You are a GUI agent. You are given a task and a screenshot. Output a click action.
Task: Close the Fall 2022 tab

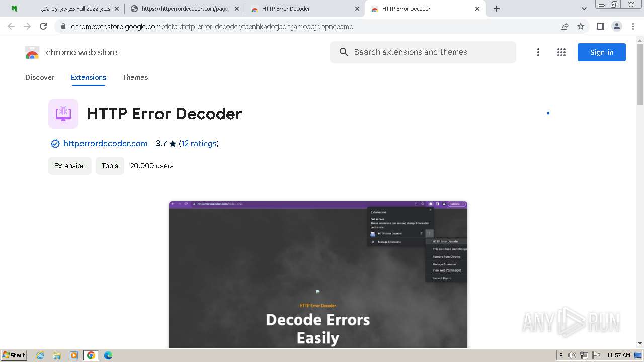(x=117, y=9)
